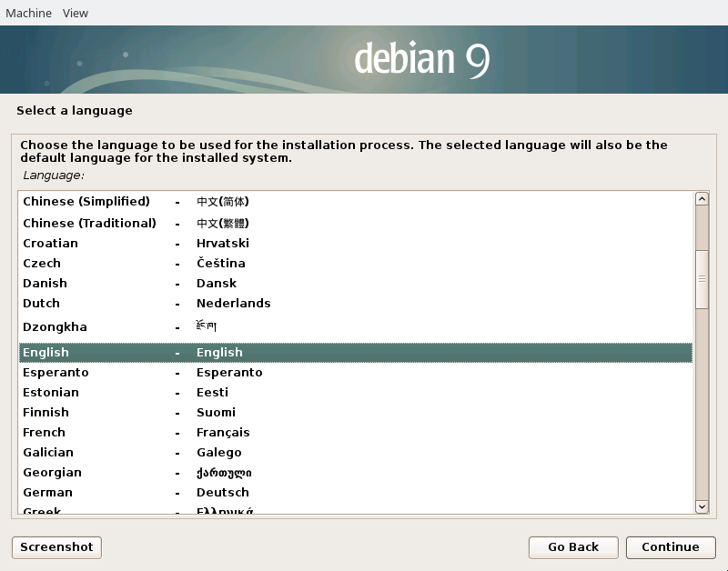Pick the Czech language row
728x571 pixels.
coord(356,263)
